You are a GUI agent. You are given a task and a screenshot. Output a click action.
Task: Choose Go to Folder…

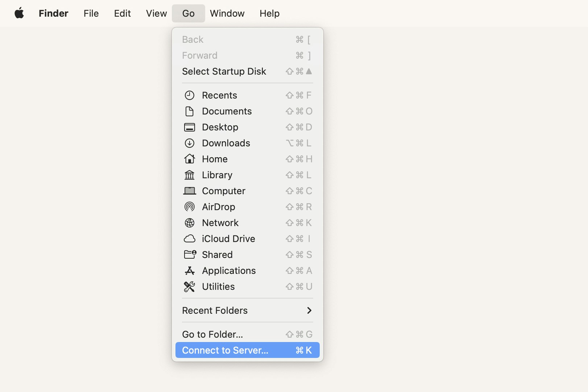[x=248, y=334]
